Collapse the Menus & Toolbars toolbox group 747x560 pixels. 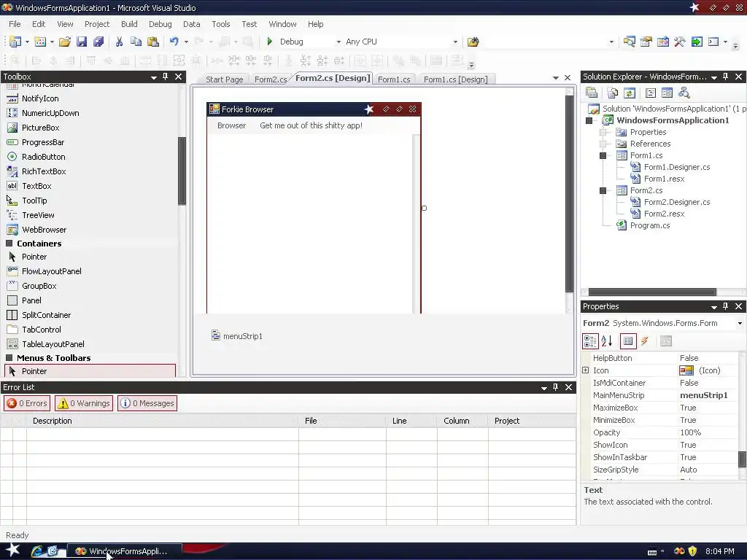9,357
